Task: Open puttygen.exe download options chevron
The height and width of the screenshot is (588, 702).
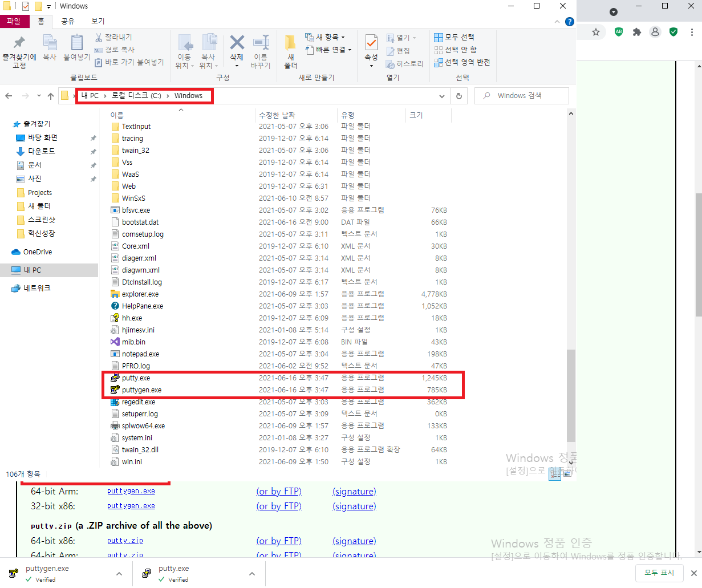Action: 119,574
